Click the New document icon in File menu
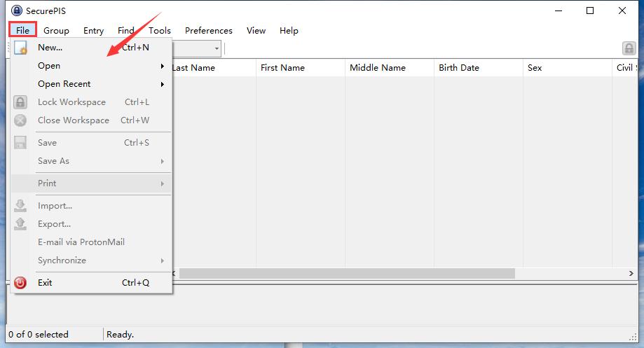Screen dimensions: 644x348 coord(21,48)
